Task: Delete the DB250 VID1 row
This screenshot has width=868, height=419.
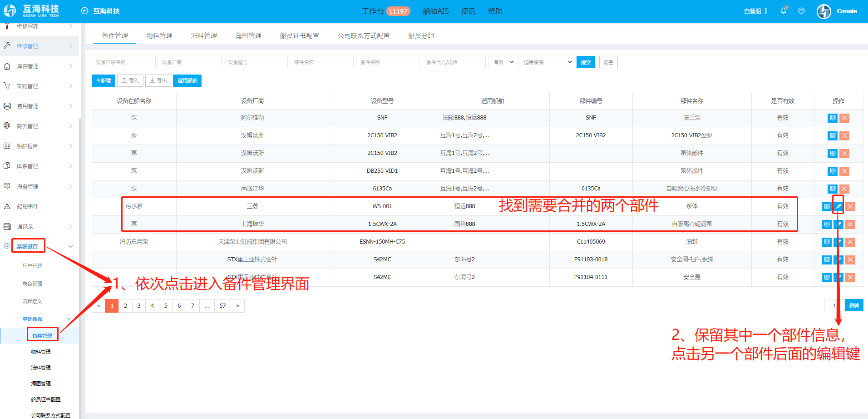Action: pyautogui.click(x=844, y=171)
